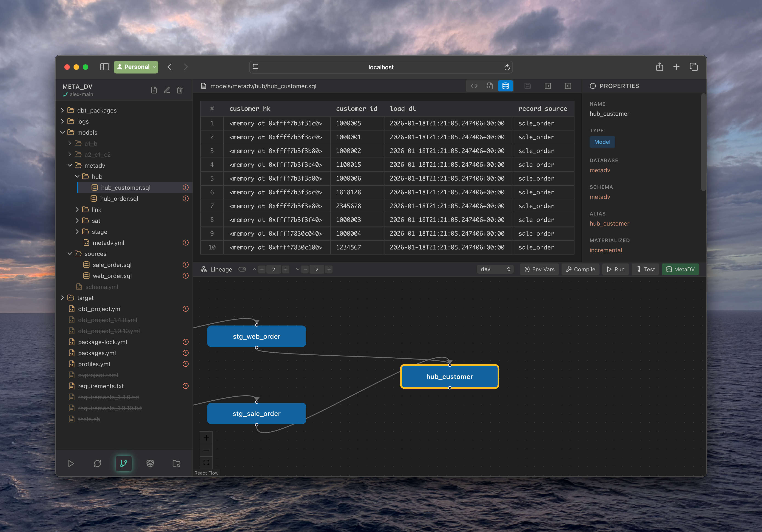Click the MetaDV button
The image size is (762, 532).
coord(680,269)
